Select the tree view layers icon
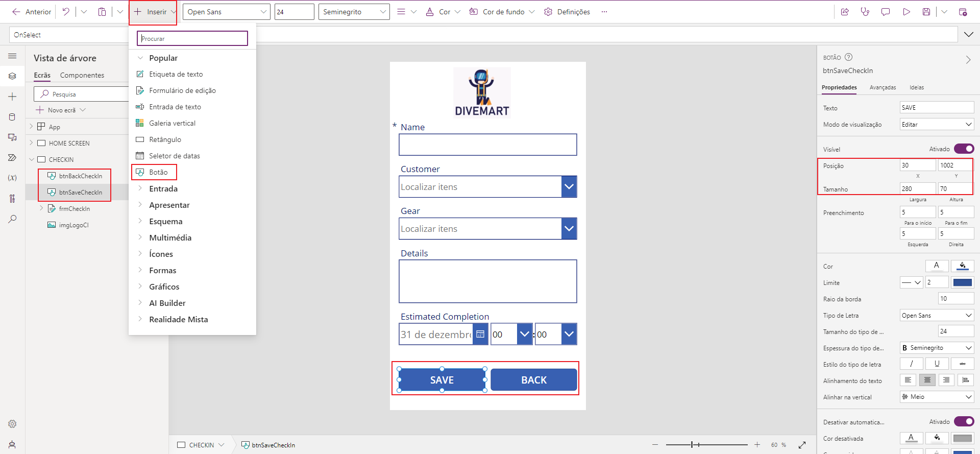 point(12,76)
